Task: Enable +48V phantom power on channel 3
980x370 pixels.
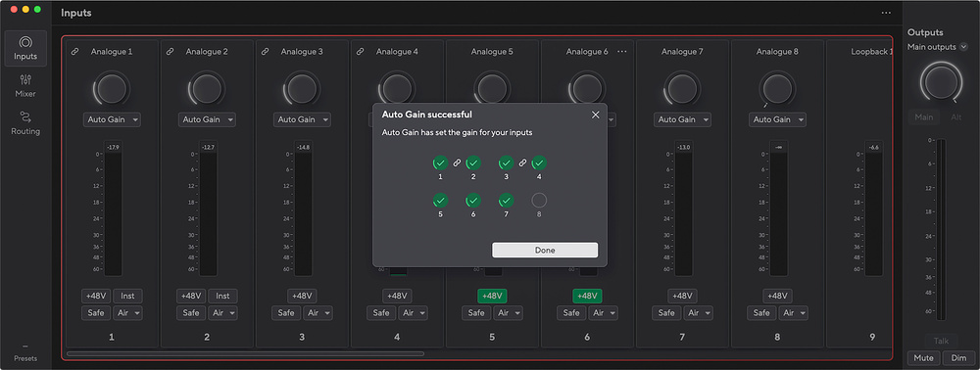Action: pyautogui.click(x=302, y=296)
